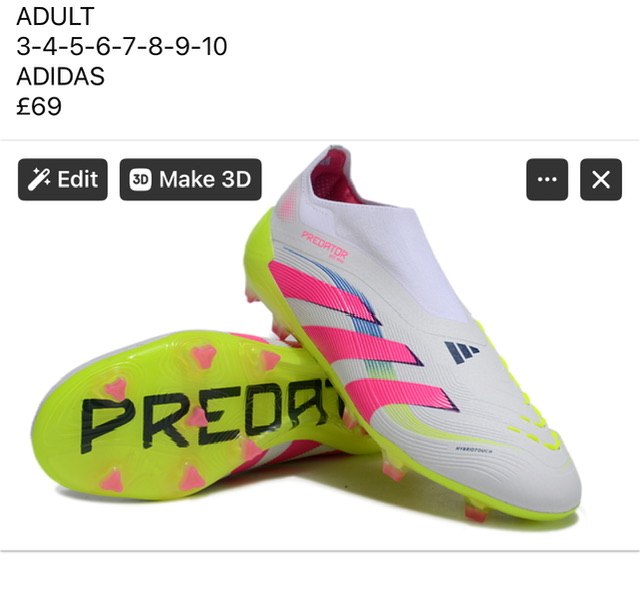Click the top pink stripe on the boot
The image size is (640, 596).
[x=320, y=292]
